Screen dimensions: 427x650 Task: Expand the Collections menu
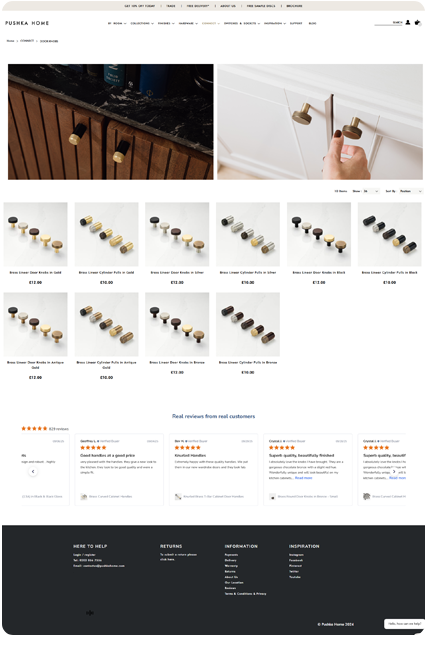[142, 24]
